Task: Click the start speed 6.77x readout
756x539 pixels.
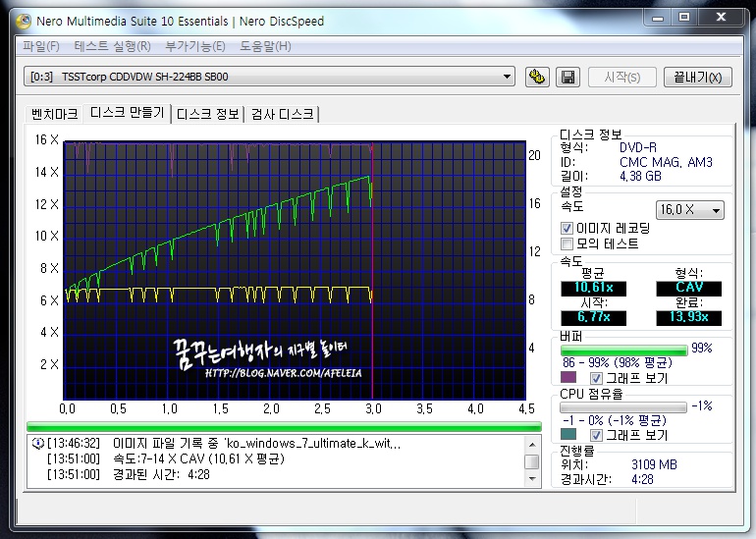Action: pyautogui.click(x=593, y=318)
